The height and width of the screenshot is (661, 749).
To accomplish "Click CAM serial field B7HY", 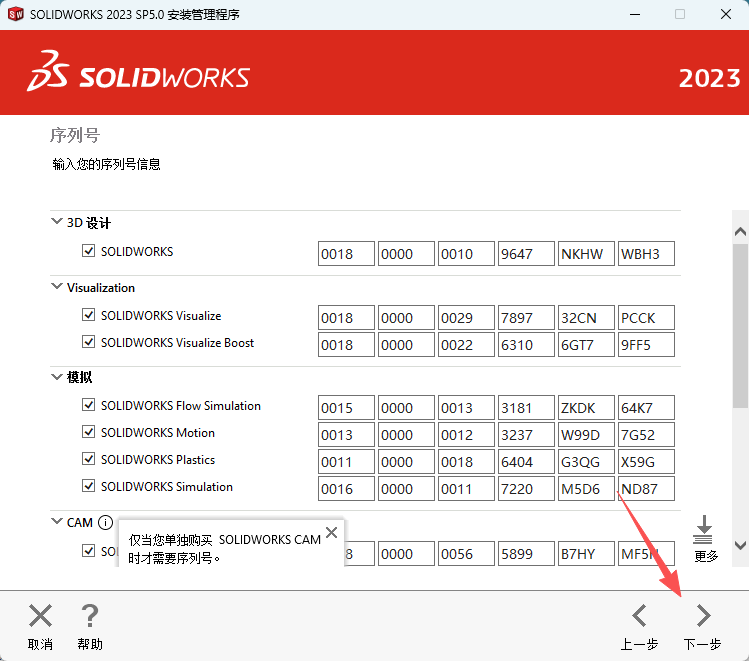I will pos(586,554).
